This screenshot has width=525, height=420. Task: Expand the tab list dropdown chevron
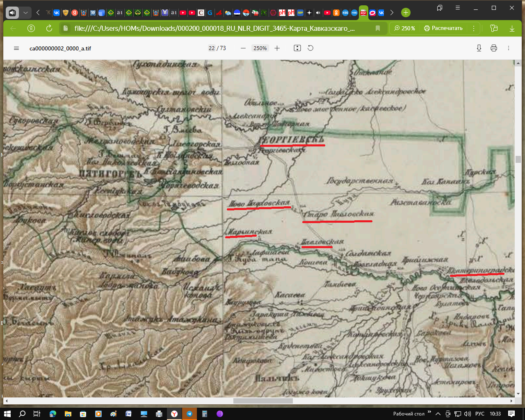tap(25, 13)
